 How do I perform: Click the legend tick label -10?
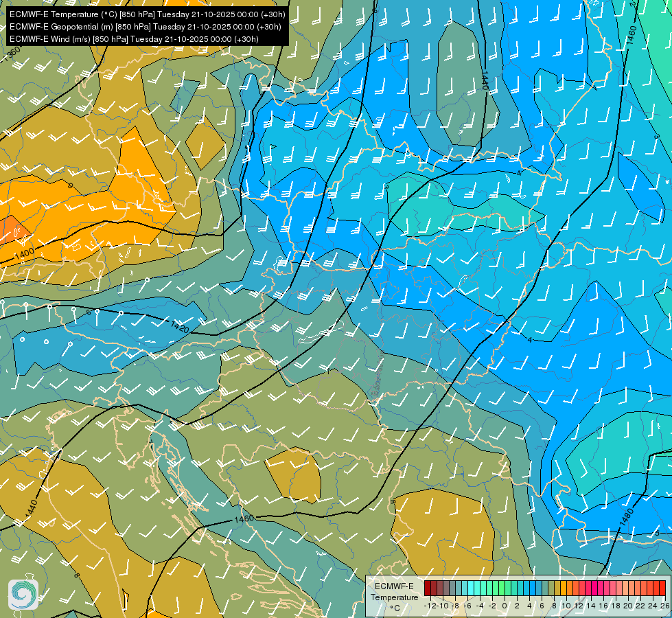[x=442, y=606]
